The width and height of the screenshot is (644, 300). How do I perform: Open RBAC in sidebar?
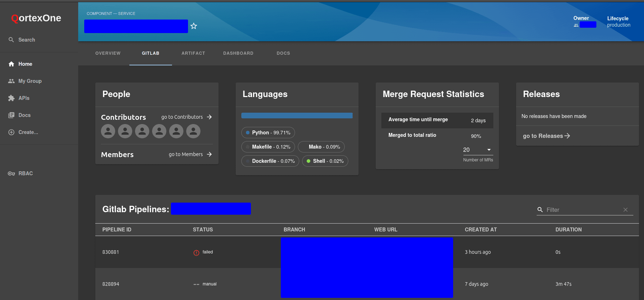(x=39, y=173)
